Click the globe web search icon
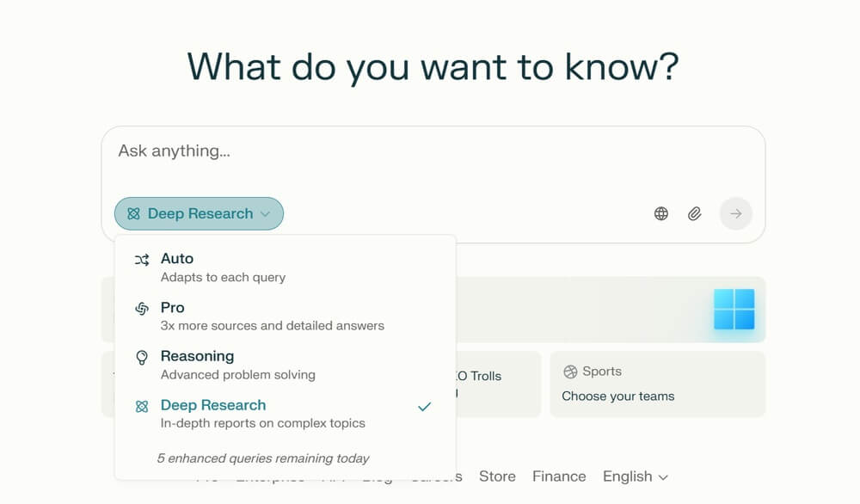Viewport: 860px width, 504px height. [660, 213]
